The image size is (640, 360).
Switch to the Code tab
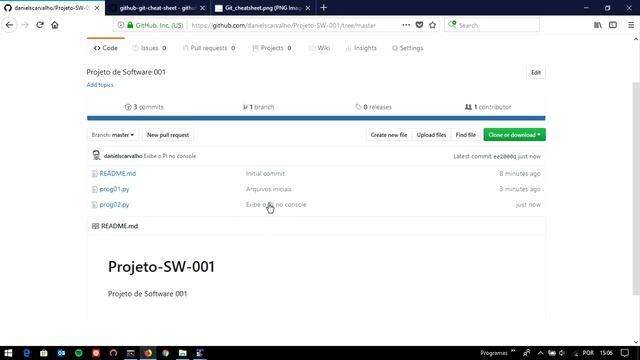click(106, 48)
